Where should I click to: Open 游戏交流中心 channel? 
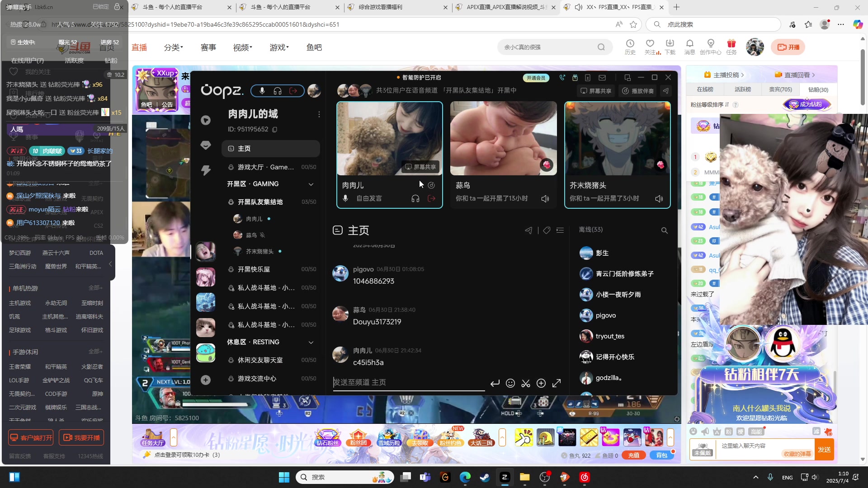[271, 379]
